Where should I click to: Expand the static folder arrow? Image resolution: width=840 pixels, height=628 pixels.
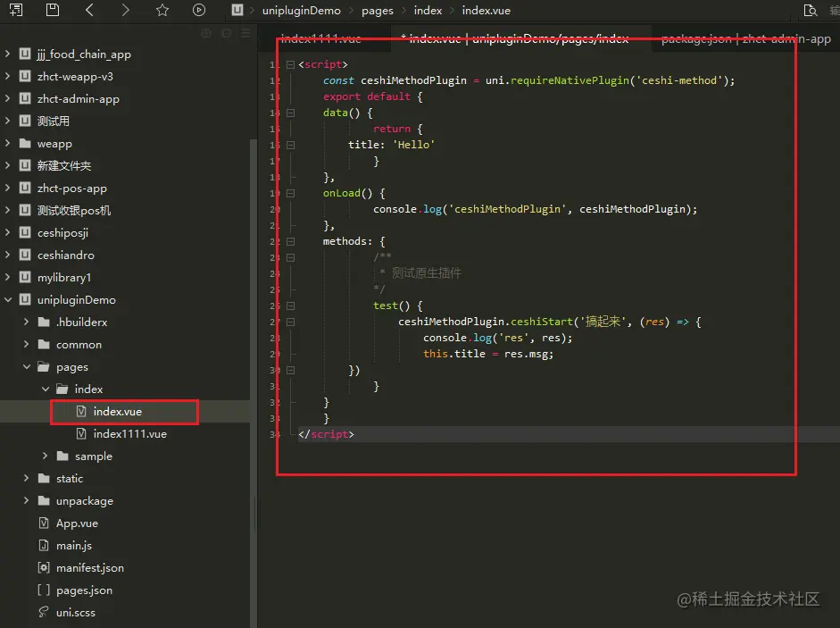point(26,479)
